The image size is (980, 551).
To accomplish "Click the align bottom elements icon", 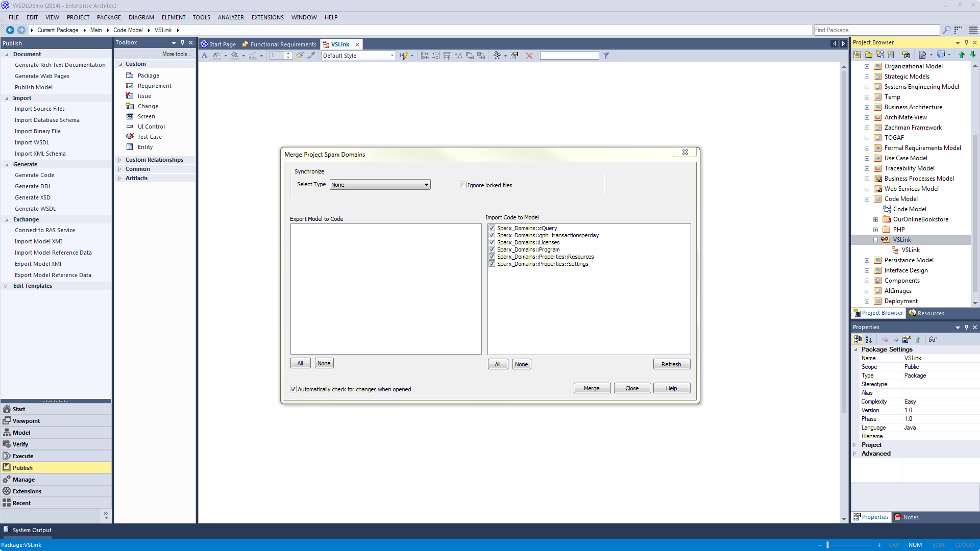I will [x=458, y=56].
